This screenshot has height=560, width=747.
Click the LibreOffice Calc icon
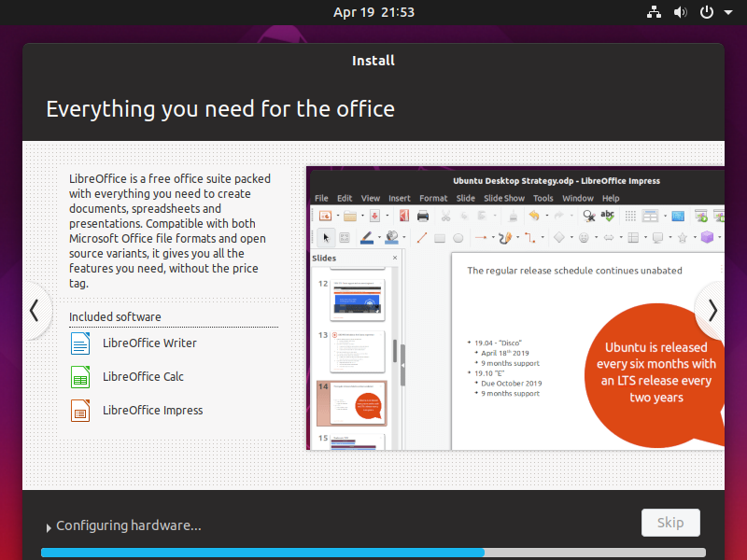click(80, 377)
